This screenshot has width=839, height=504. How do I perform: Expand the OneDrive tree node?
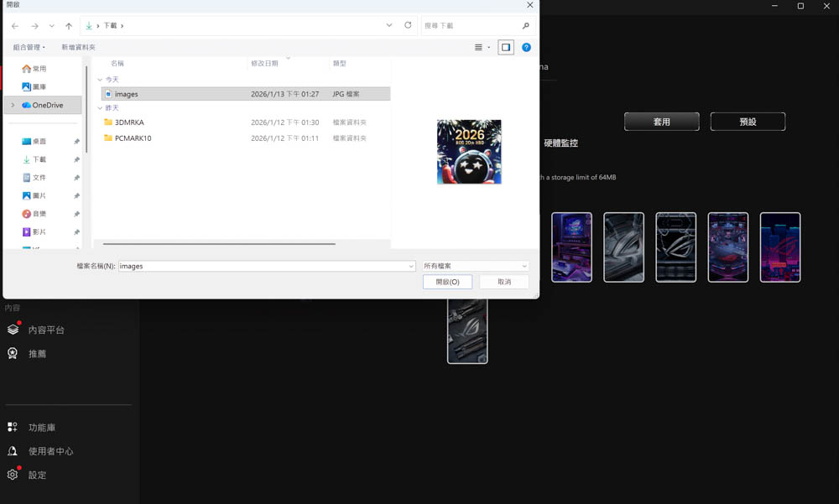click(11, 105)
